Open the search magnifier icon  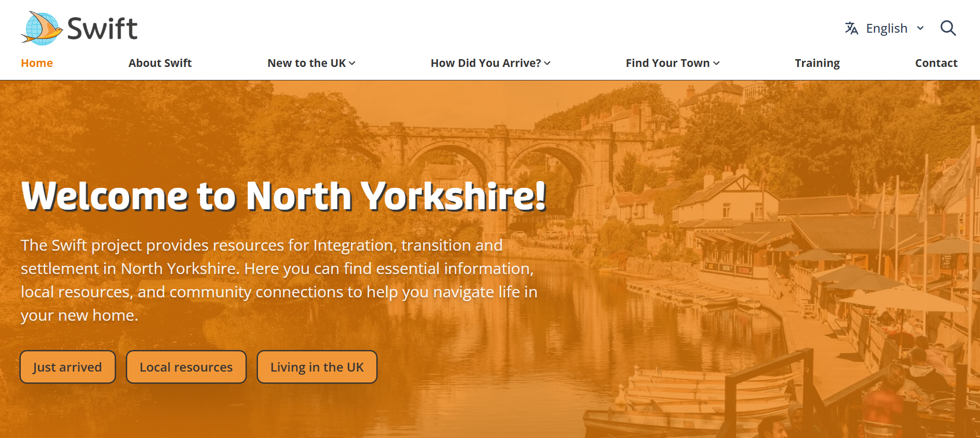click(x=948, y=28)
